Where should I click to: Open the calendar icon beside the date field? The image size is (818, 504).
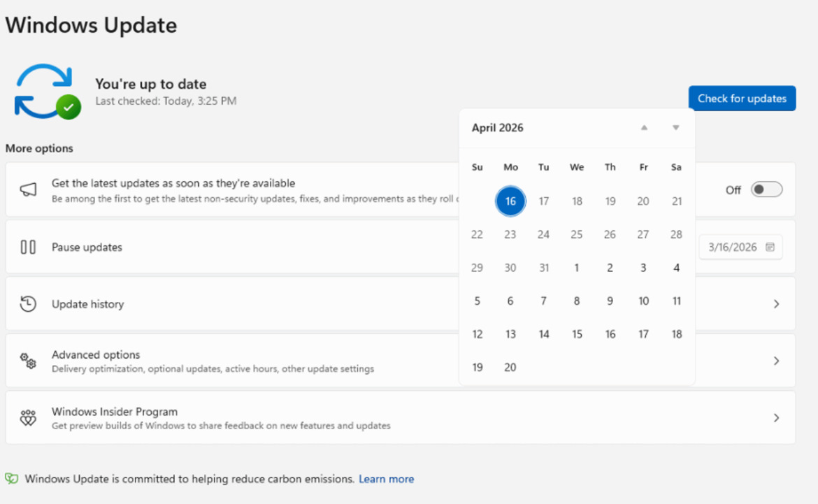(x=770, y=247)
